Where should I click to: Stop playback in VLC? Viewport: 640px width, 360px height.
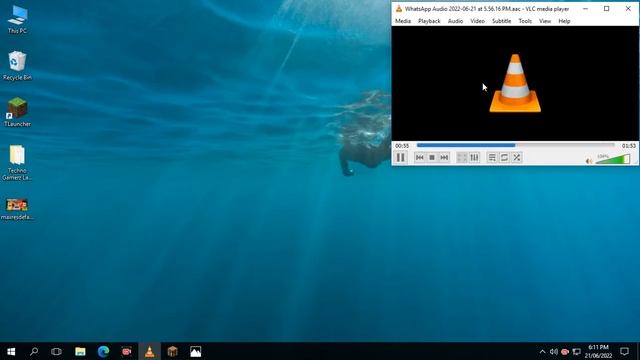coord(432,158)
